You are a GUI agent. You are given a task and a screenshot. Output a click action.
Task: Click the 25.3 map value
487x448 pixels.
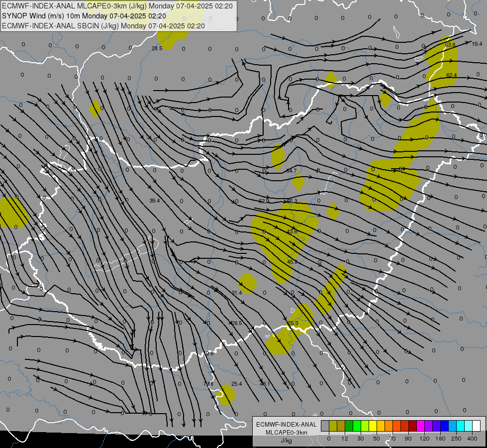[293, 323]
